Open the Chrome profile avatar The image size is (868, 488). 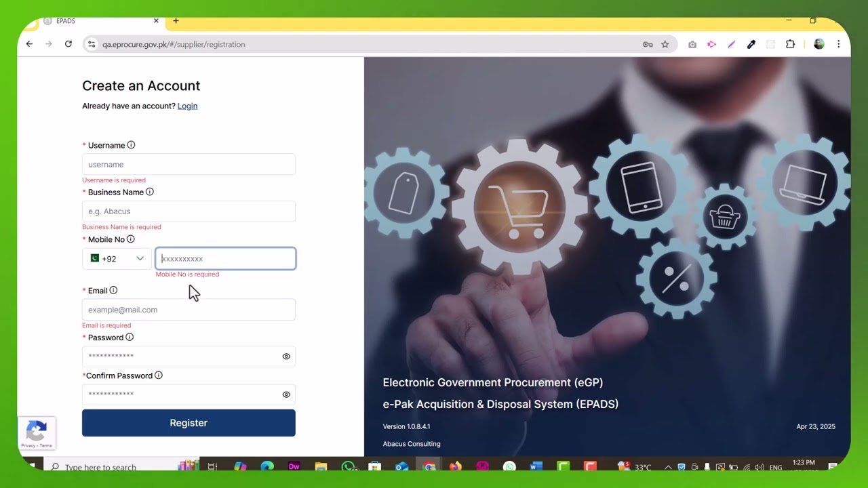point(819,44)
